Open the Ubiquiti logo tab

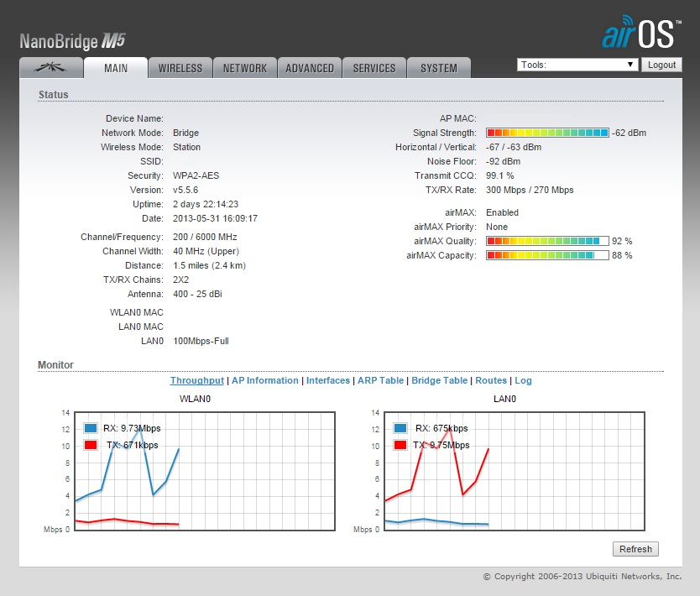pyautogui.click(x=51, y=68)
